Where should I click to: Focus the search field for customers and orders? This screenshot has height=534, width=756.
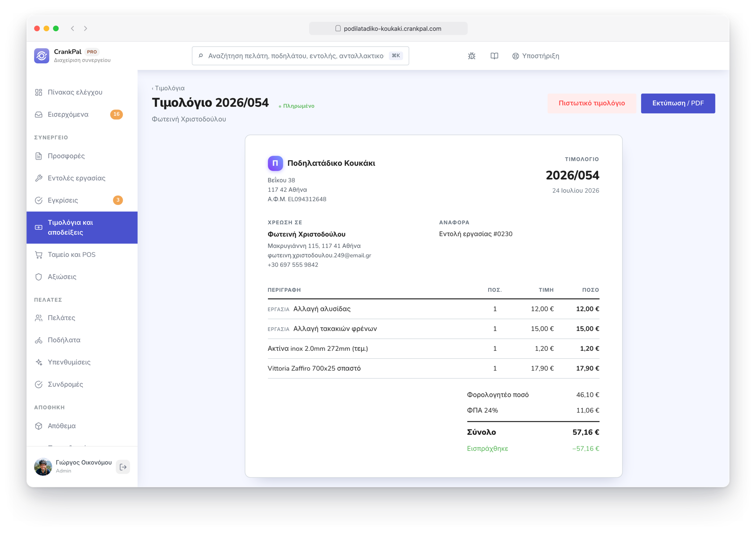pos(301,56)
